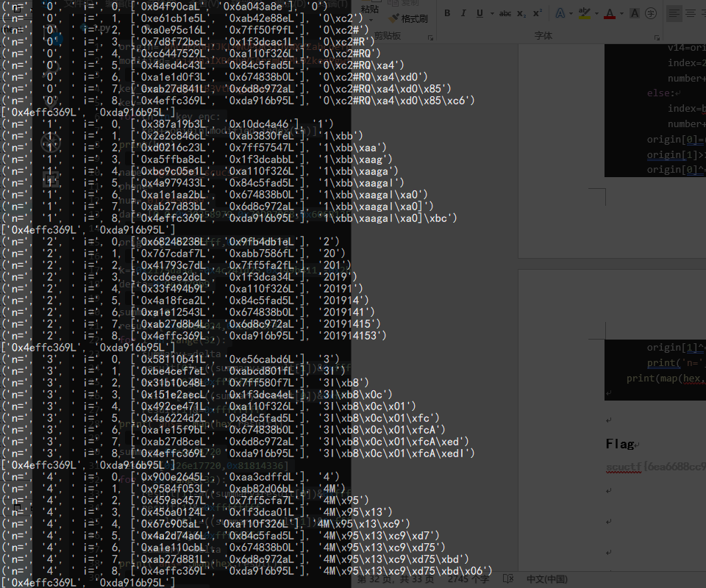Screen dimensions: 706x588
Task: Click the enclosed character icon
Action: [651, 13]
